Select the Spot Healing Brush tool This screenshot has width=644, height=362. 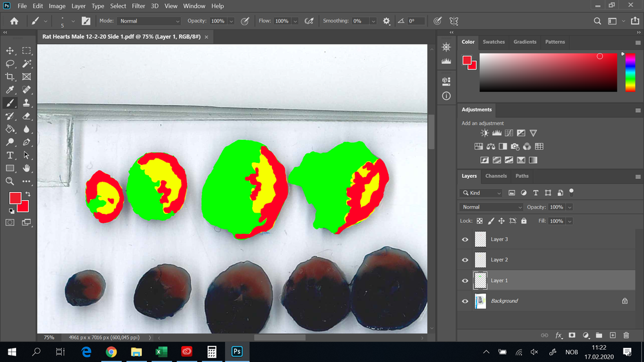(x=26, y=90)
